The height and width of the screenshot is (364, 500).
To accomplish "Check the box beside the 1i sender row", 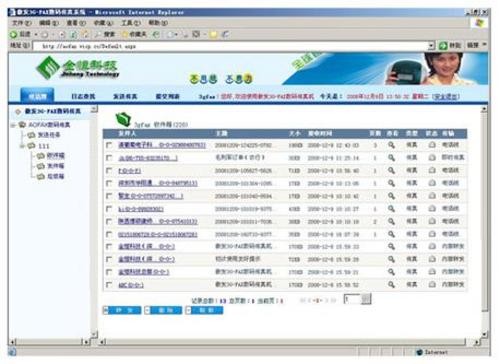I will tap(109, 209).
